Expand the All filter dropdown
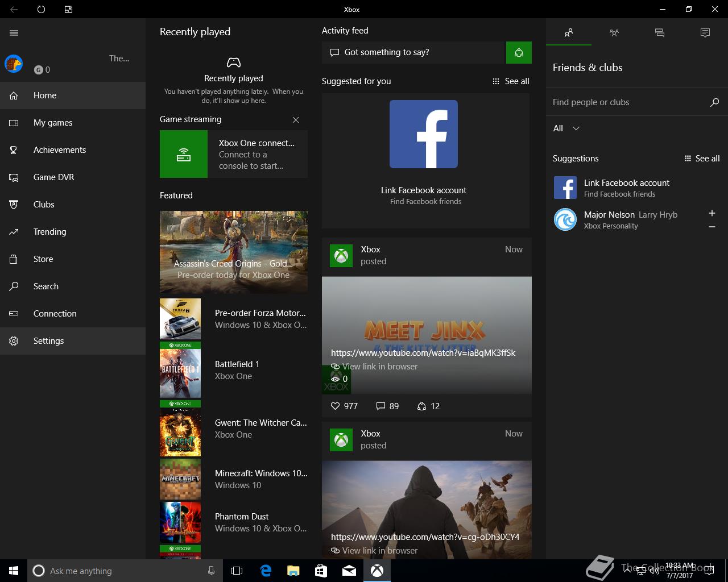This screenshot has height=582, width=728. coord(566,128)
